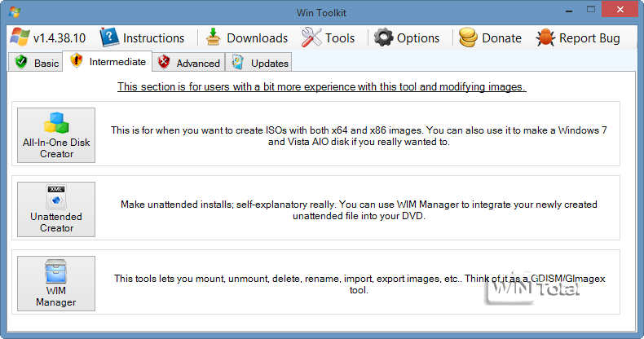Switch to the Updates tab
The width and height of the screenshot is (644, 339).
click(x=258, y=63)
